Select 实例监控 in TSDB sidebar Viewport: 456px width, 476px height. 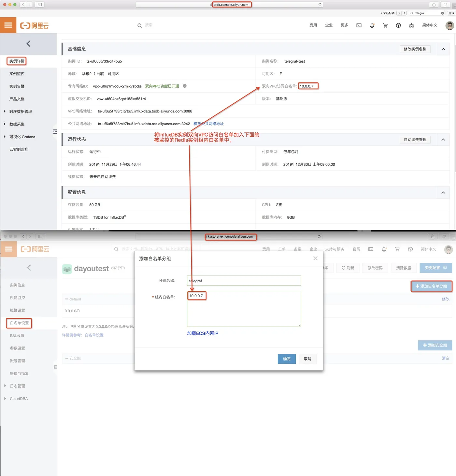point(17,74)
